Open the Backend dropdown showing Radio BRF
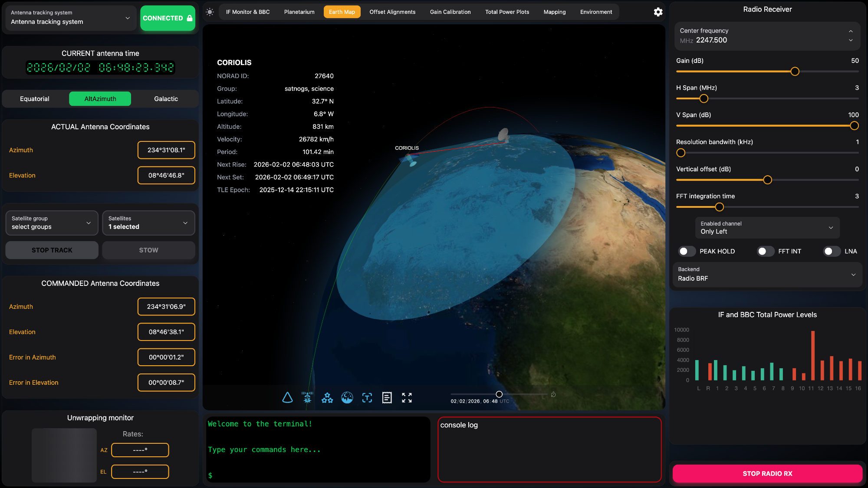Viewport: 868px width, 488px height. [x=767, y=275]
